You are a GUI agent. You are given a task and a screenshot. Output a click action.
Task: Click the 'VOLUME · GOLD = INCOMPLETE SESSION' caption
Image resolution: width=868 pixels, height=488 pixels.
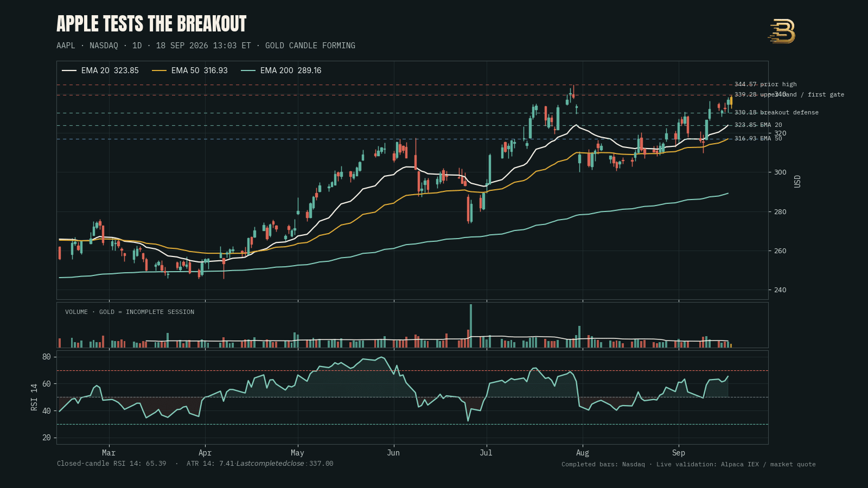tap(130, 312)
